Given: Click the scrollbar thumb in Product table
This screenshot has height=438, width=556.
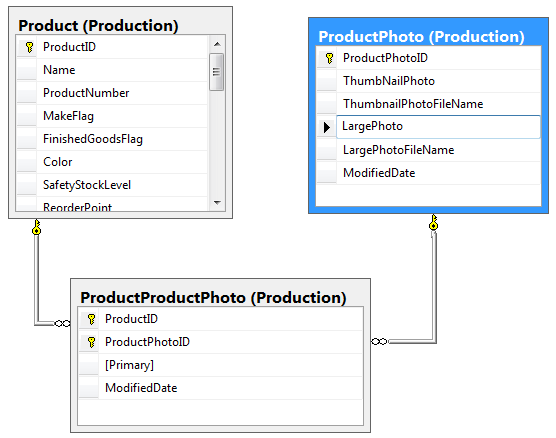Looking at the screenshot, I should coord(216,72).
